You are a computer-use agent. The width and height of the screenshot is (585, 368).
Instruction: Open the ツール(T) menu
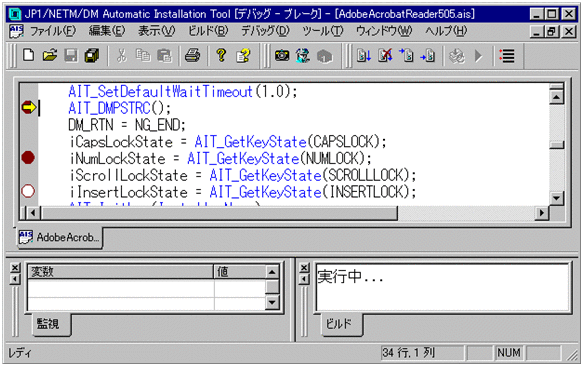point(322,31)
